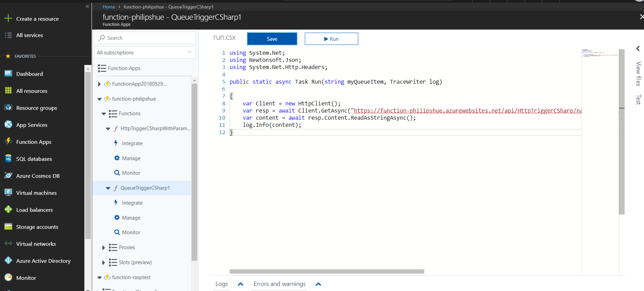Click the function tree vertical scrollbar
The width and height of the screenshot is (644, 291).
pyautogui.click(x=194, y=172)
